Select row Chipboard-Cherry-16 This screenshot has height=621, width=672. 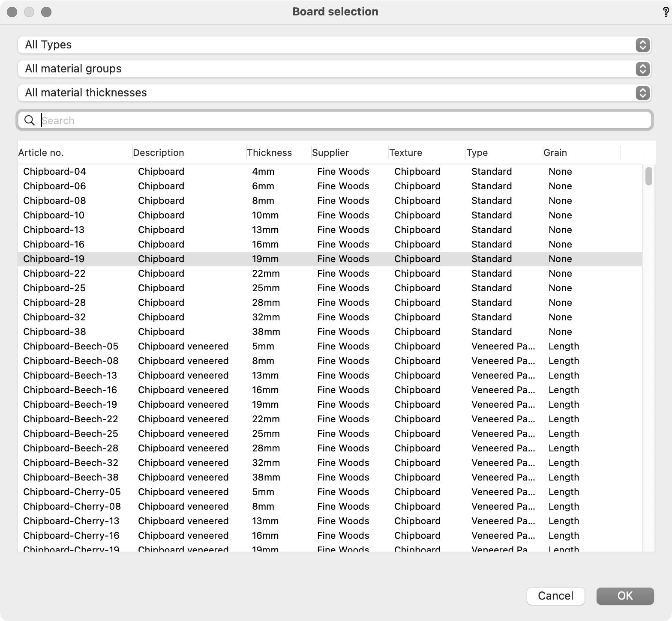330,536
